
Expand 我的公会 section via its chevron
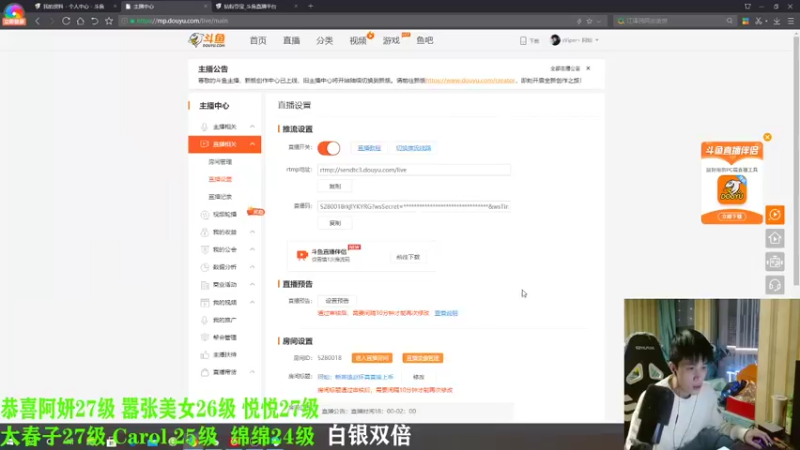(x=252, y=249)
